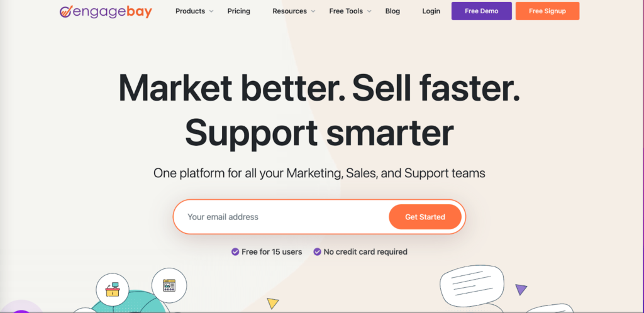This screenshot has height=313, width=644.
Task: Go to the Blog
Action: (x=392, y=11)
